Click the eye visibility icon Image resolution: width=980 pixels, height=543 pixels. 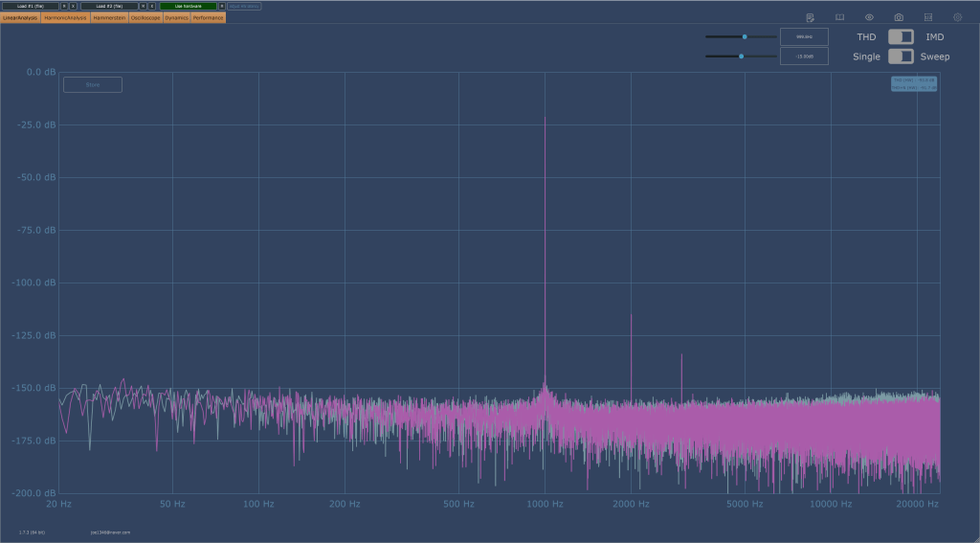tap(869, 17)
